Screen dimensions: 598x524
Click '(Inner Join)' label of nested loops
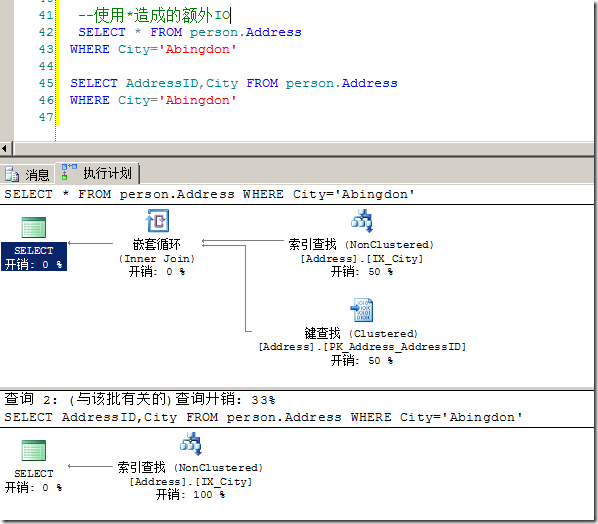(x=156, y=259)
